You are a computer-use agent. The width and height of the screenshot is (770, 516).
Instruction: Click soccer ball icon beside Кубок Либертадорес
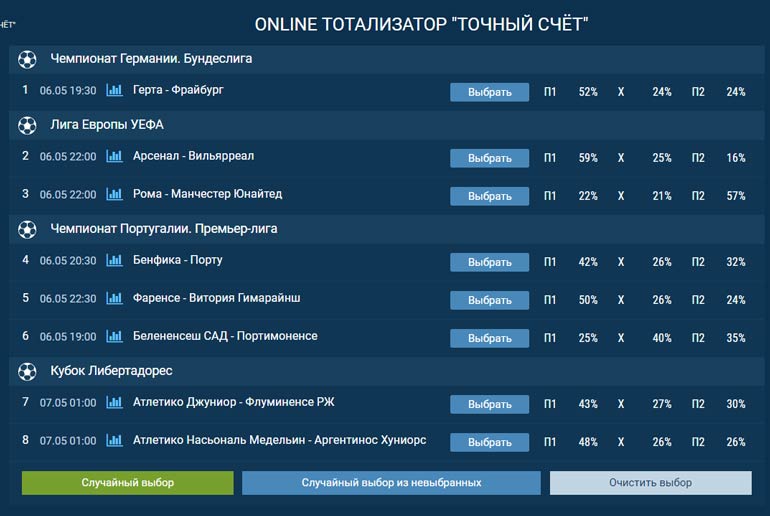click(28, 371)
